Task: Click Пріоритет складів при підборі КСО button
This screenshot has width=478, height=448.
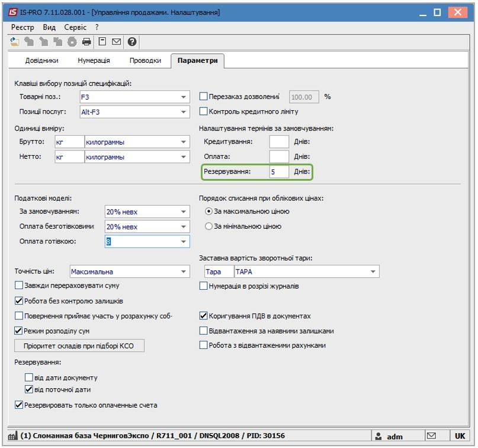Action: (x=79, y=345)
